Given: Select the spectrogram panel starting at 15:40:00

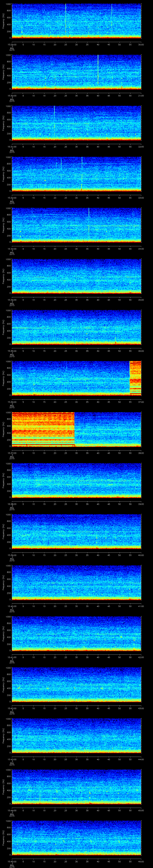Looking at the screenshot, I should (x=76, y=582).
